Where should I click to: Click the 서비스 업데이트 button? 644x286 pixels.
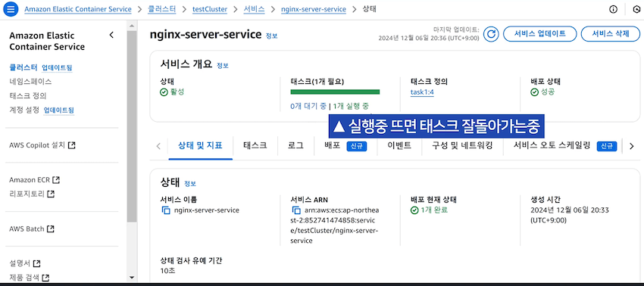540,34
